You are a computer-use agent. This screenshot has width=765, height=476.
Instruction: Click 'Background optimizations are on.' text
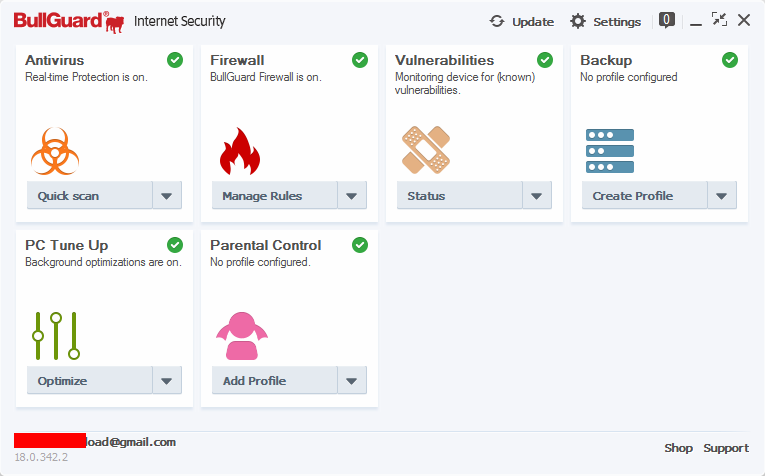click(103, 262)
